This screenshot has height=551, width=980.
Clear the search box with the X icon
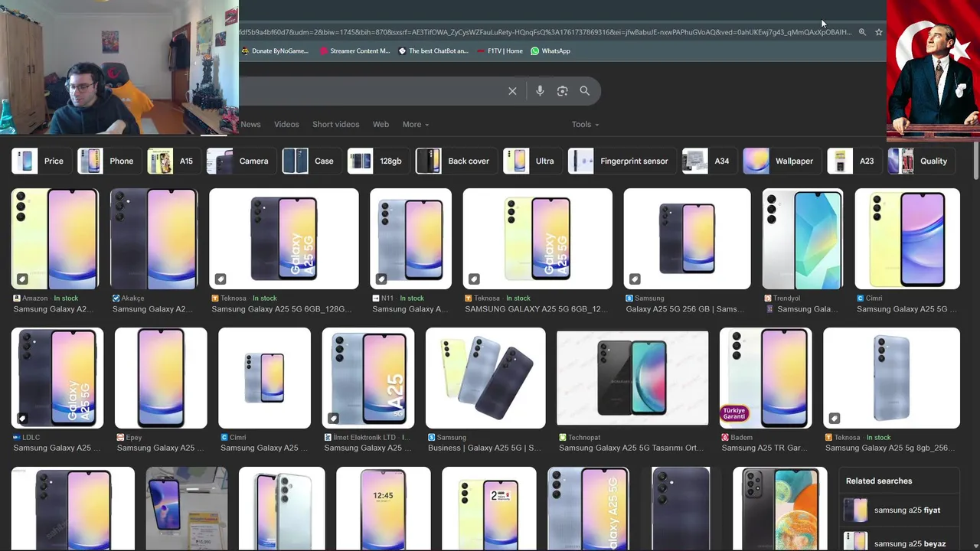pyautogui.click(x=512, y=91)
